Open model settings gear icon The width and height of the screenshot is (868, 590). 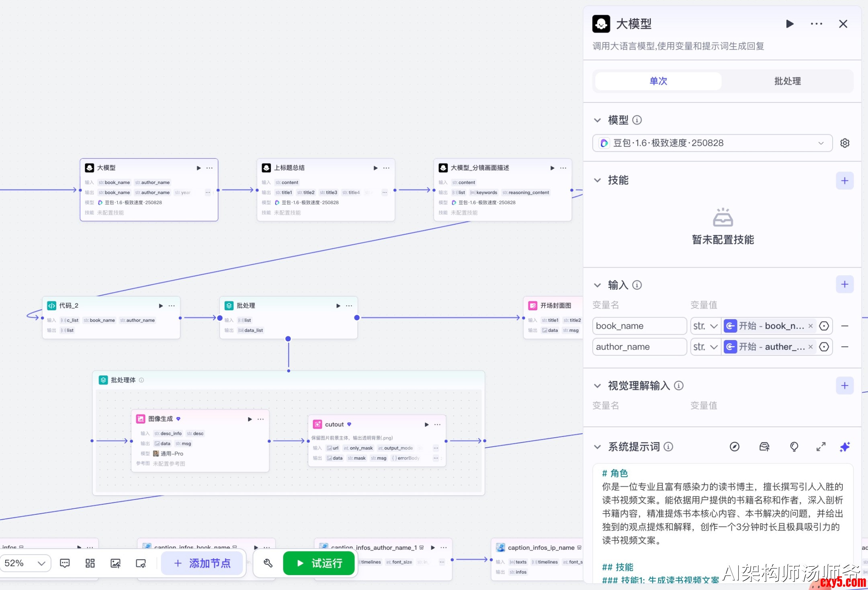tap(845, 143)
